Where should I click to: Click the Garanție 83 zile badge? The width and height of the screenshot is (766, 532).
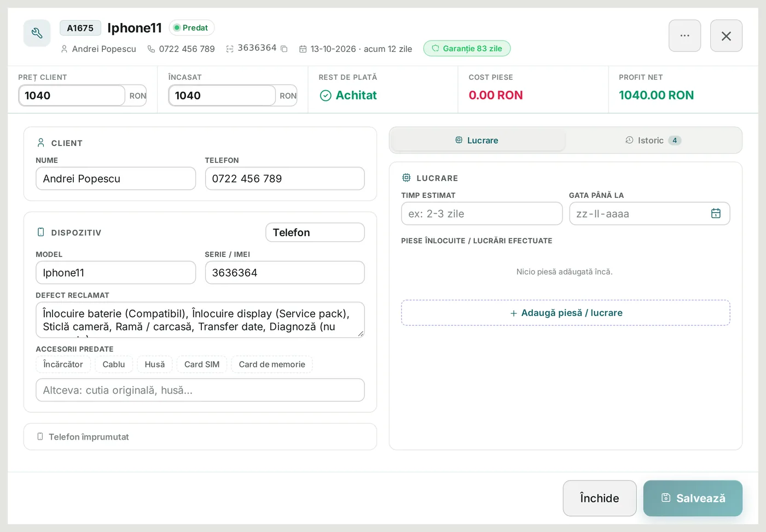(467, 48)
